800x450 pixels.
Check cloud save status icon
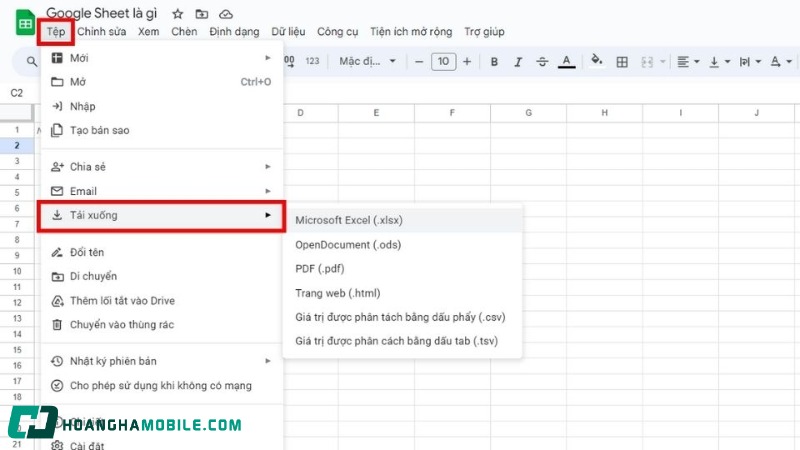pos(226,14)
